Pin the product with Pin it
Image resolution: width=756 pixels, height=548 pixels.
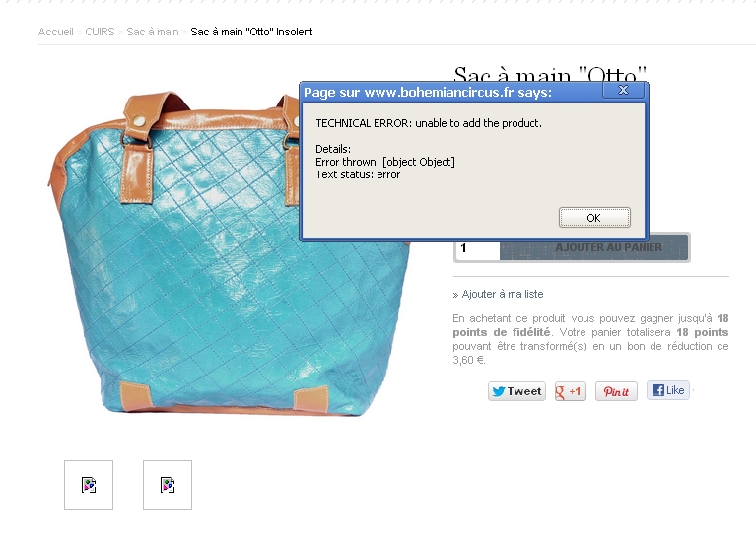pyautogui.click(x=616, y=391)
